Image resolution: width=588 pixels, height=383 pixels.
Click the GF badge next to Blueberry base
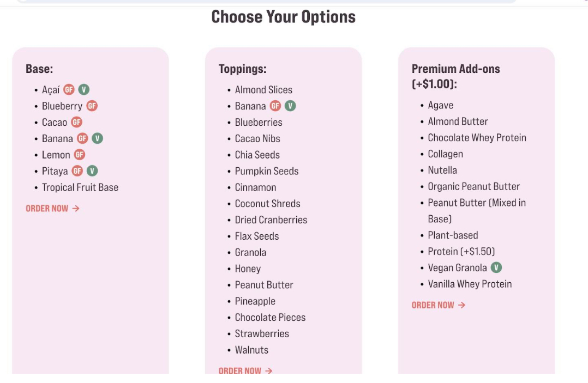(92, 106)
